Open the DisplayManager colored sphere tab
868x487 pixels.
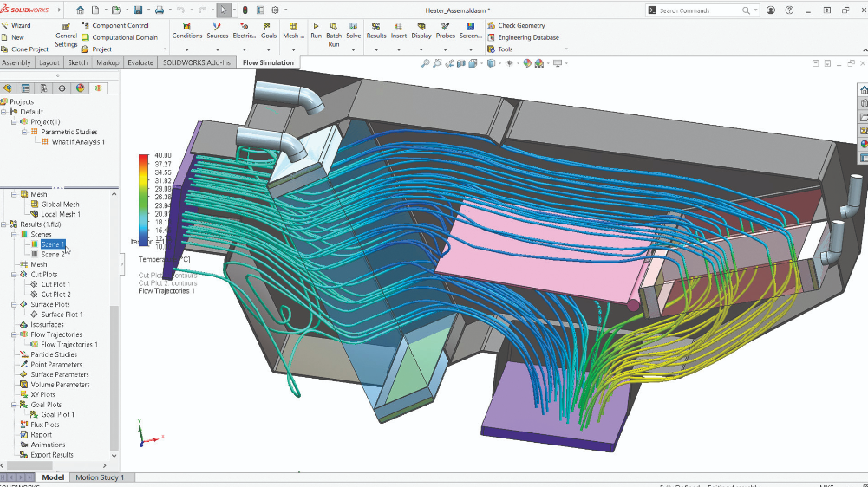tap(81, 88)
